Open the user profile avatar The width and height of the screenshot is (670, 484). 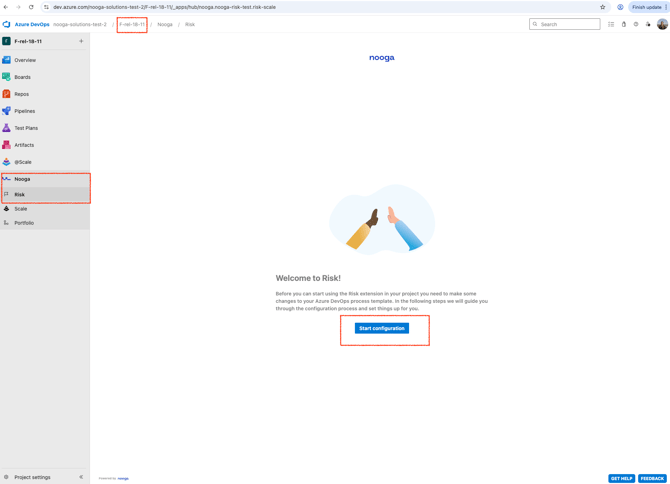(x=662, y=24)
